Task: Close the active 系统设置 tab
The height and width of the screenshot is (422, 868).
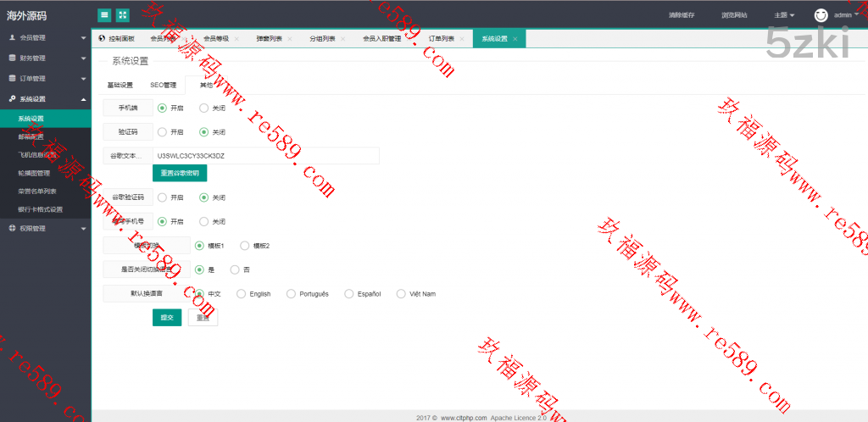Action: coord(515,39)
